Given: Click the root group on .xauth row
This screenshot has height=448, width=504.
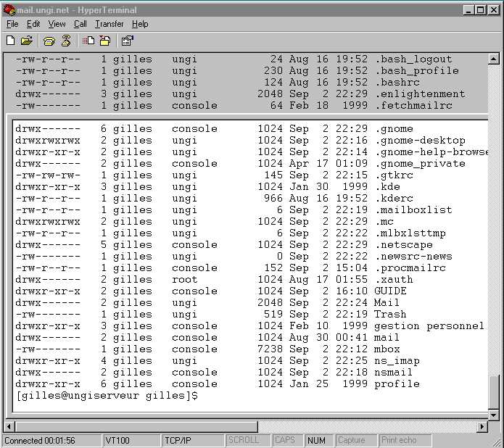Looking at the screenshot, I should [184, 279].
